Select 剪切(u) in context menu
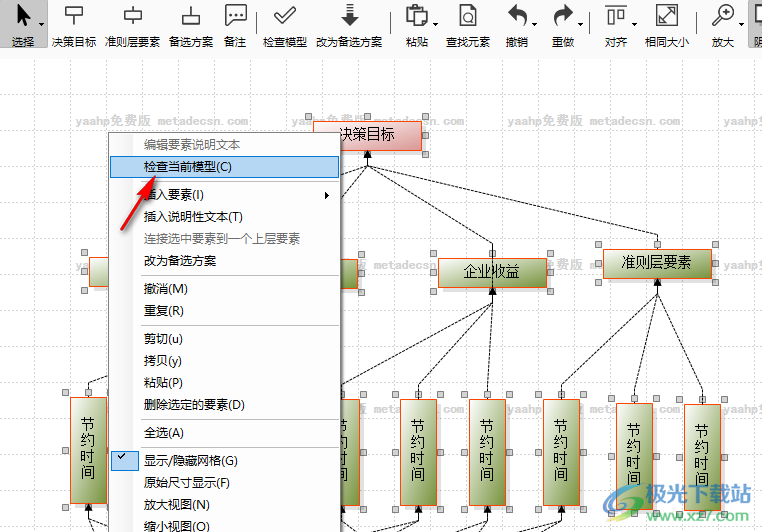This screenshot has width=762, height=532. coord(224,339)
